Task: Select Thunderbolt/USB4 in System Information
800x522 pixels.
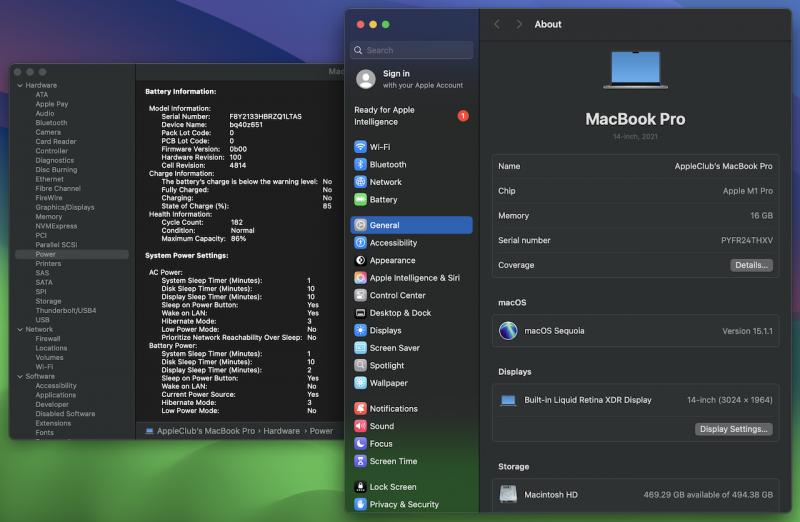Action: (66, 310)
